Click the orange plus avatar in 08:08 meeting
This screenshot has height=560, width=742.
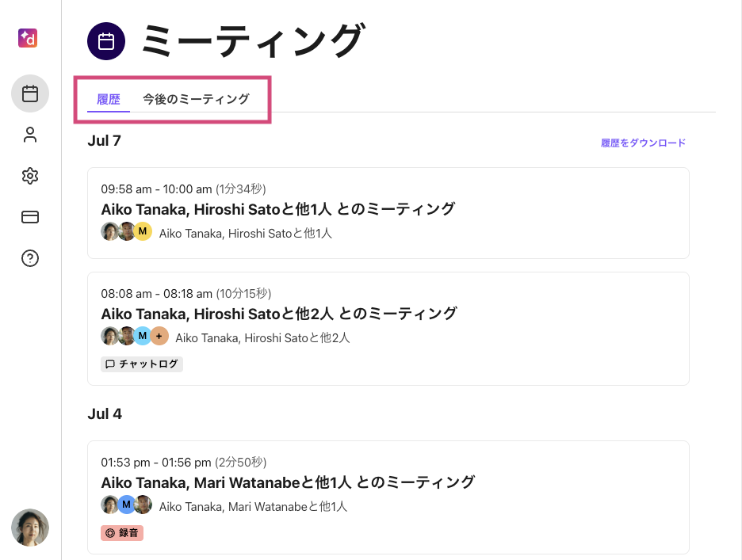click(x=159, y=336)
